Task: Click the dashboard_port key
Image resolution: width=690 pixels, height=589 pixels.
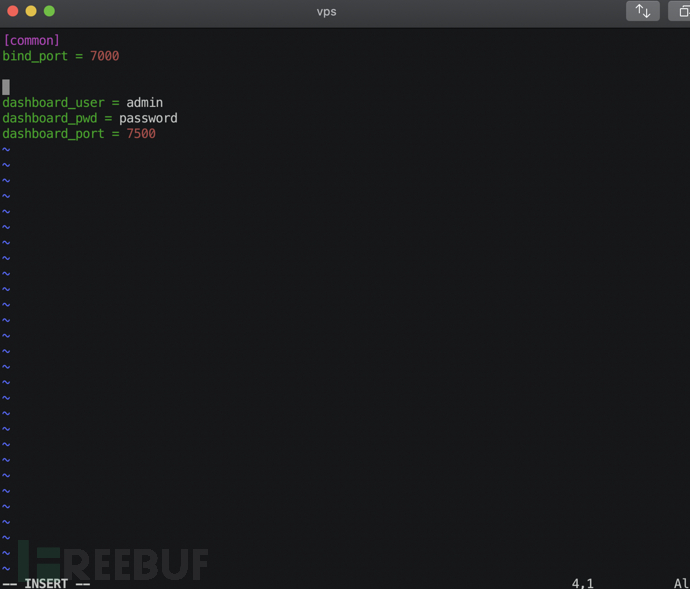Action: pyautogui.click(x=53, y=134)
